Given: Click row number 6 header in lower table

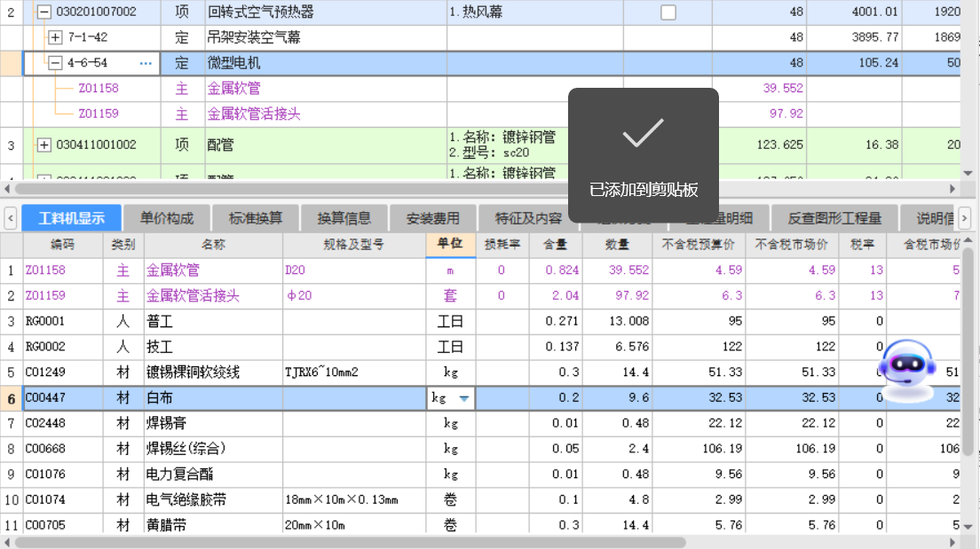Looking at the screenshot, I should (11, 398).
